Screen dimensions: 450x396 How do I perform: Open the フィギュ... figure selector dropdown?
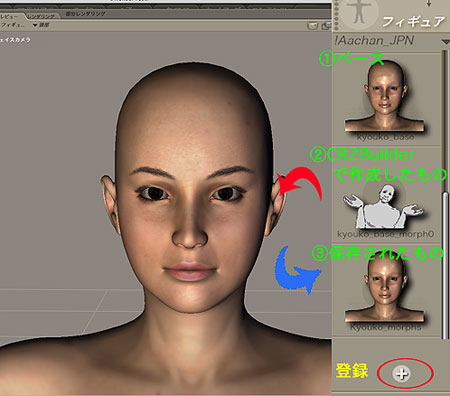pos(12,25)
